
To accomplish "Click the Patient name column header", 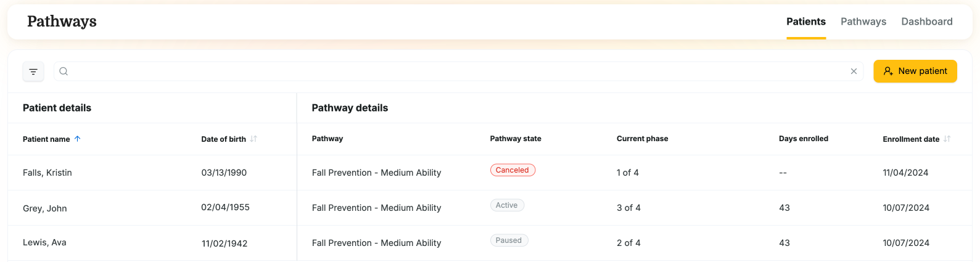I will point(46,139).
